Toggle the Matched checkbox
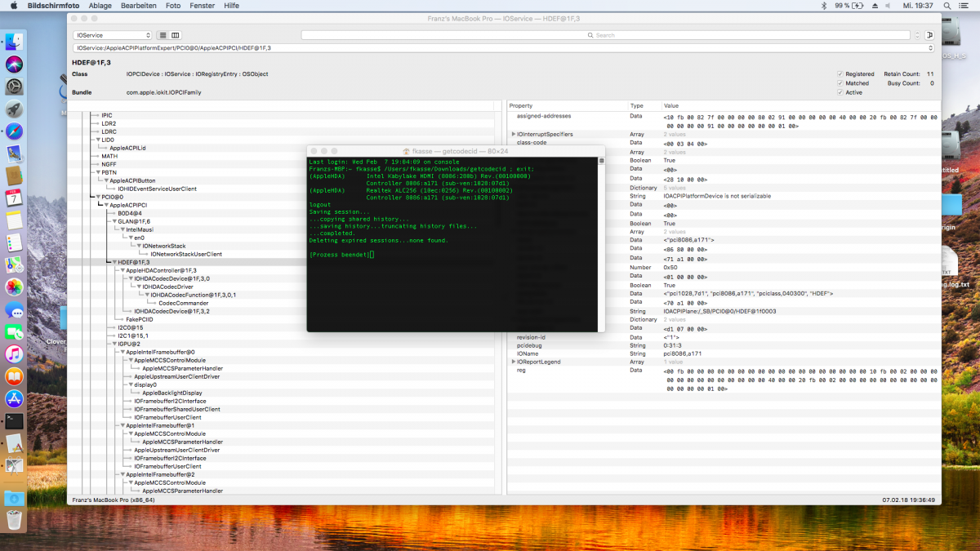The width and height of the screenshot is (980, 551). click(x=840, y=83)
